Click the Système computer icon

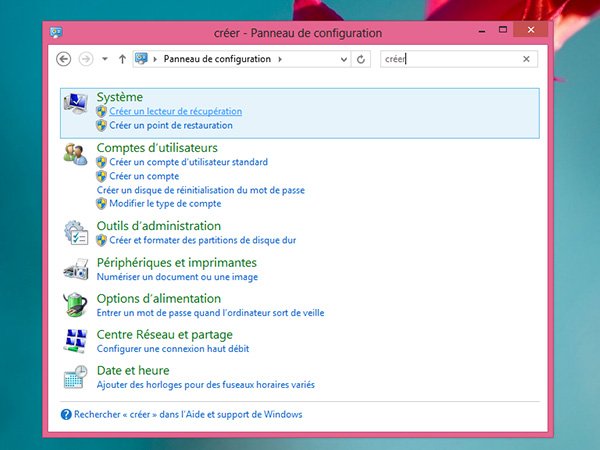click(x=75, y=103)
